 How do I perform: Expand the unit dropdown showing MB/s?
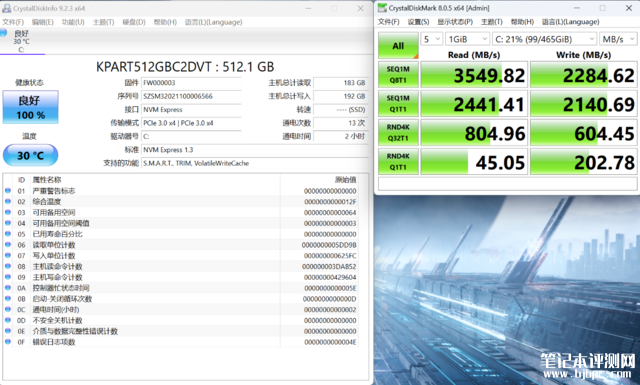pyautogui.click(x=618, y=39)
